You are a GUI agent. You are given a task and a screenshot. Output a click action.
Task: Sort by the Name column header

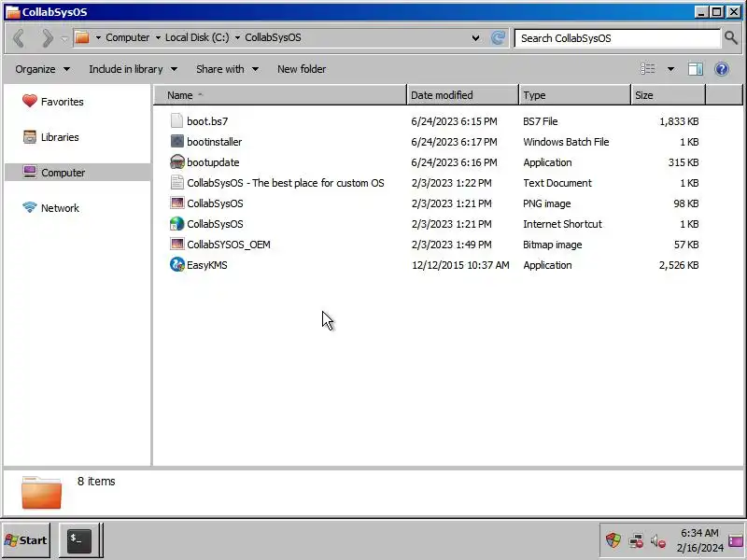point(280,95)
